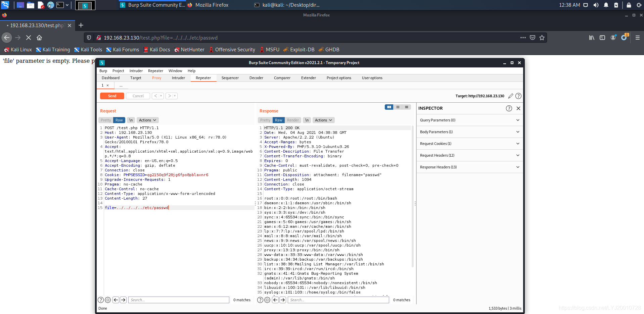Viewport: 644px width, 314px height.
Task: Go to Firefox home page
Action: pyautogui.click(x=39, y=38)
